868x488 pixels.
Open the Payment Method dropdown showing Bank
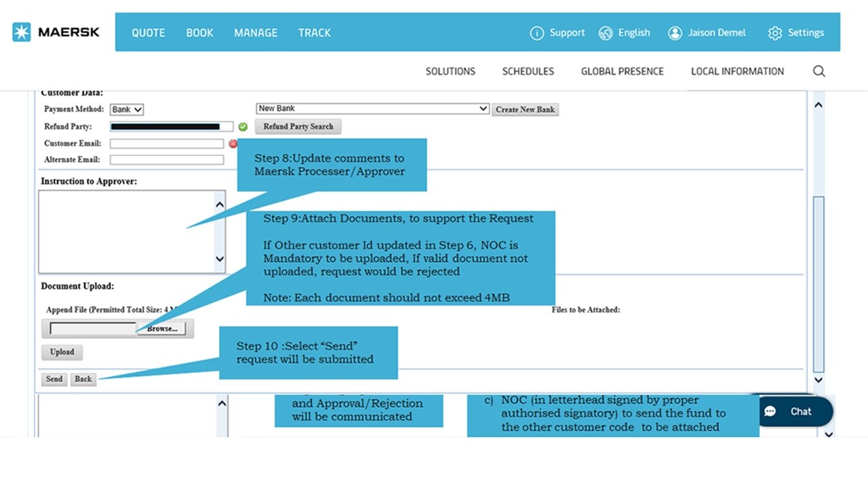[x=126, y=109]
